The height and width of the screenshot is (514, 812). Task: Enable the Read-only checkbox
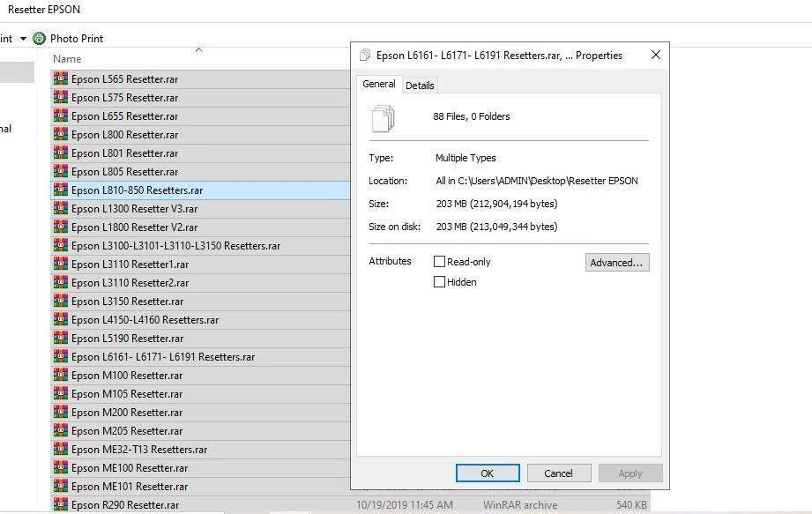point(439,261)
